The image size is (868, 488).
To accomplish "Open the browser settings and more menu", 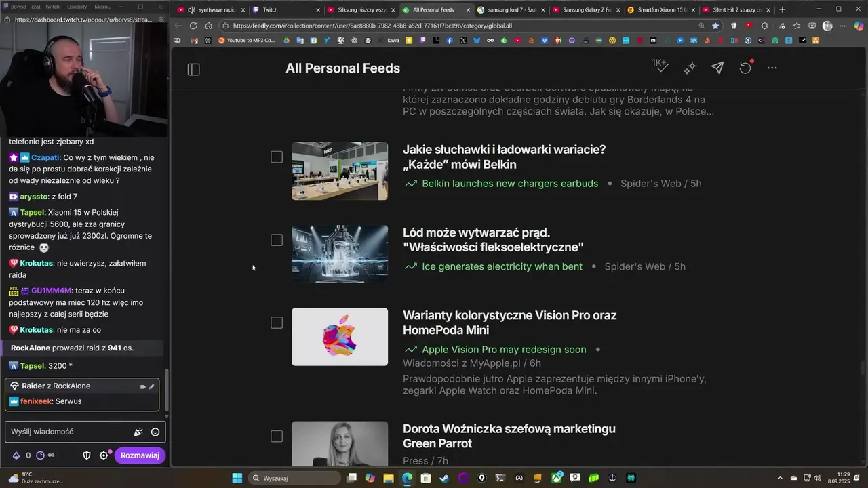I will 843,26.
